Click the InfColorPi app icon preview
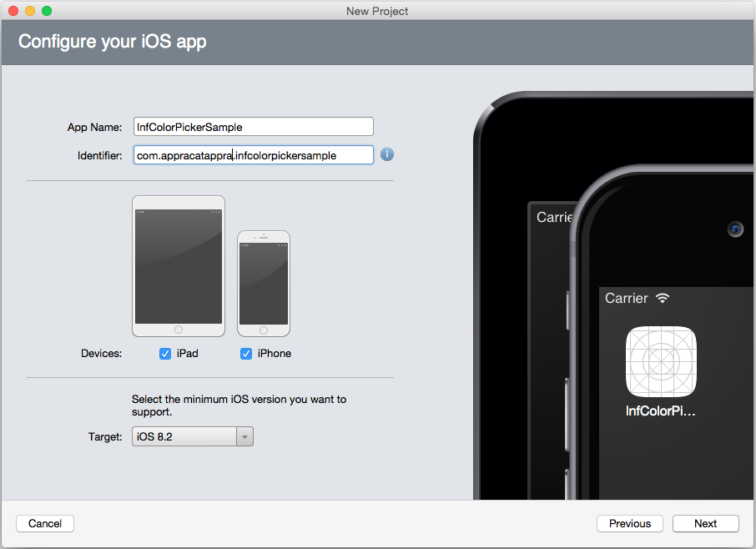 pos(661,362)
